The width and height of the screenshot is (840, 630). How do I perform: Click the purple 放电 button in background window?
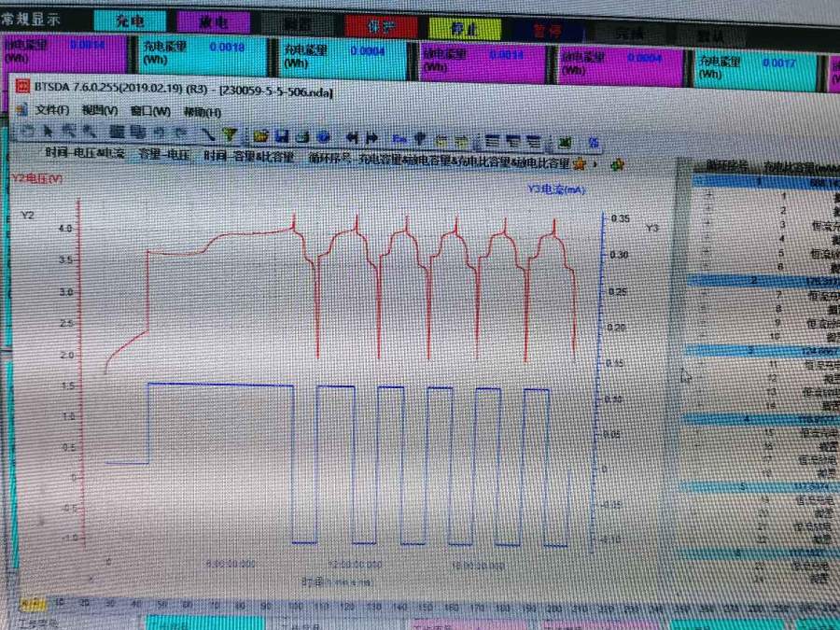[x=213, y=22]
